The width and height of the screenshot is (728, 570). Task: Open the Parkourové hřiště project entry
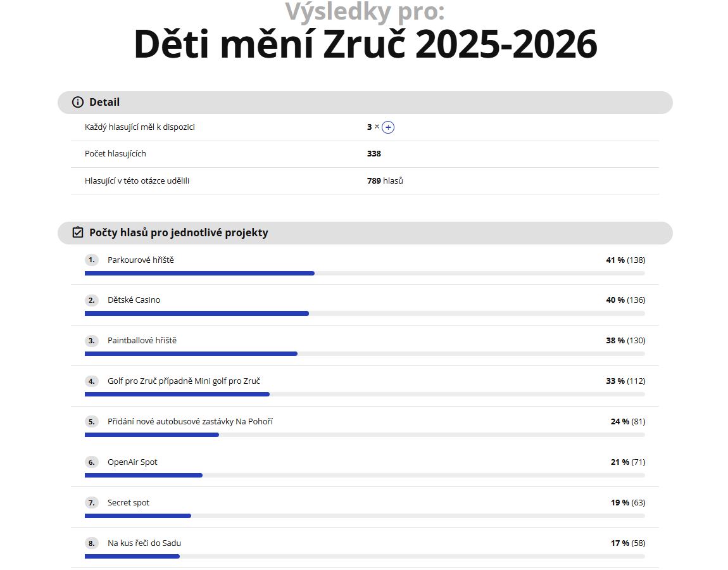click(141, 260)
